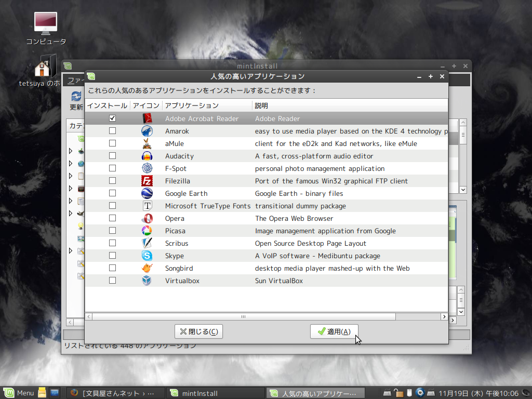Check the F-Spot install checkbox

112,168
